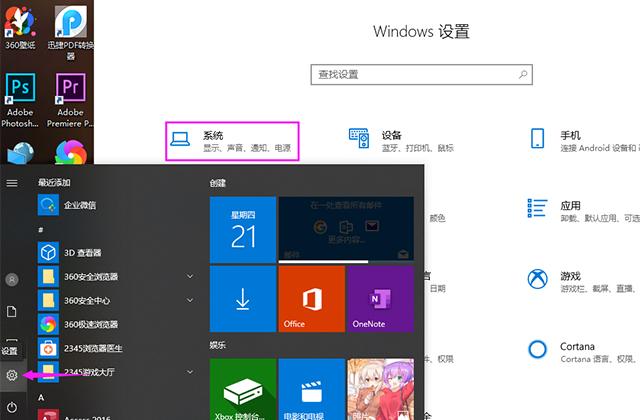Open the 360安全浏览器 folder entry
The image size is (640, 420).
(116, 277)
